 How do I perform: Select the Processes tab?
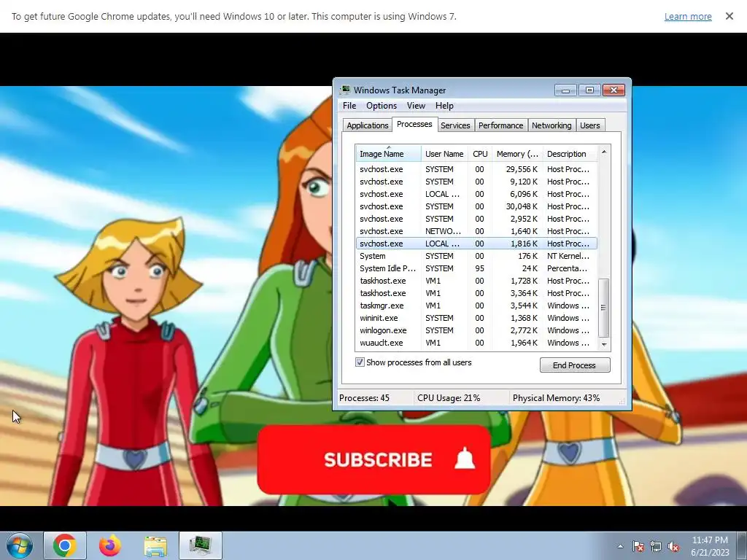coord(414,124)
